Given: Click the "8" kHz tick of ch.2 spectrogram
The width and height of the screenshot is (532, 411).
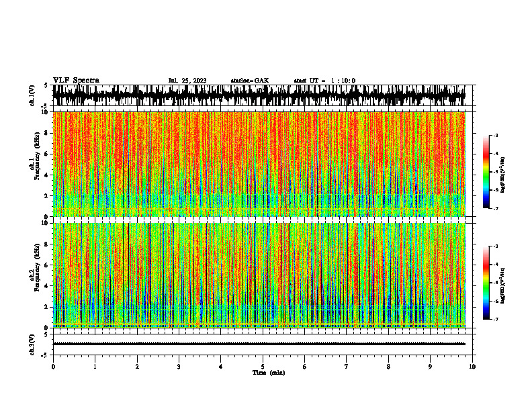Looking at the screenshot, I should pyautogui.click(x=47, y=244).
